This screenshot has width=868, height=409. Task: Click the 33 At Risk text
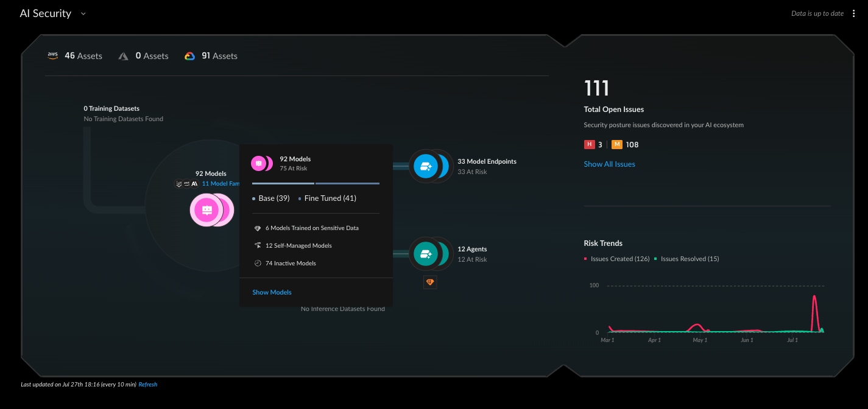coord(472,172)
